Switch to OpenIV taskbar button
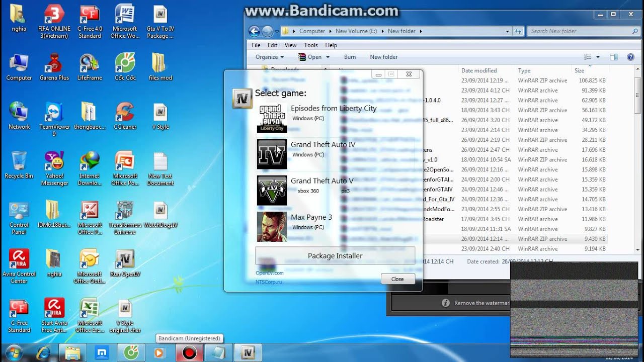Screen dimensions: 644x362 pos(248,353)
